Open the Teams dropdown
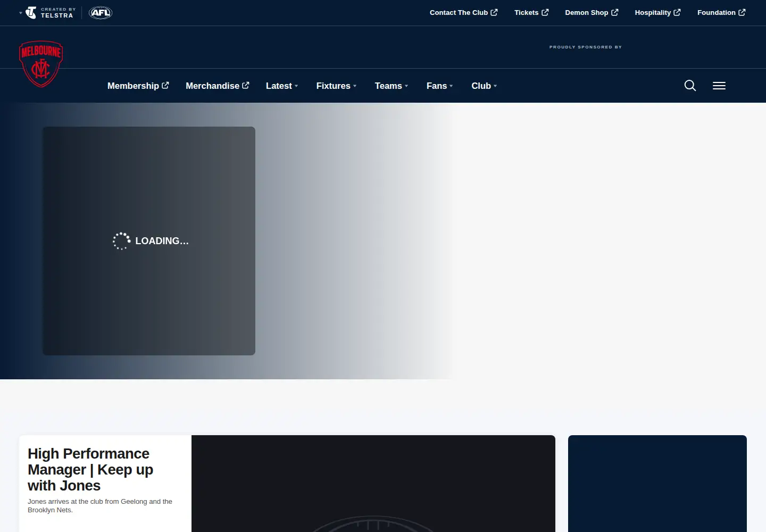The height and width of the screenshot is (532, 766). (392, 86)
